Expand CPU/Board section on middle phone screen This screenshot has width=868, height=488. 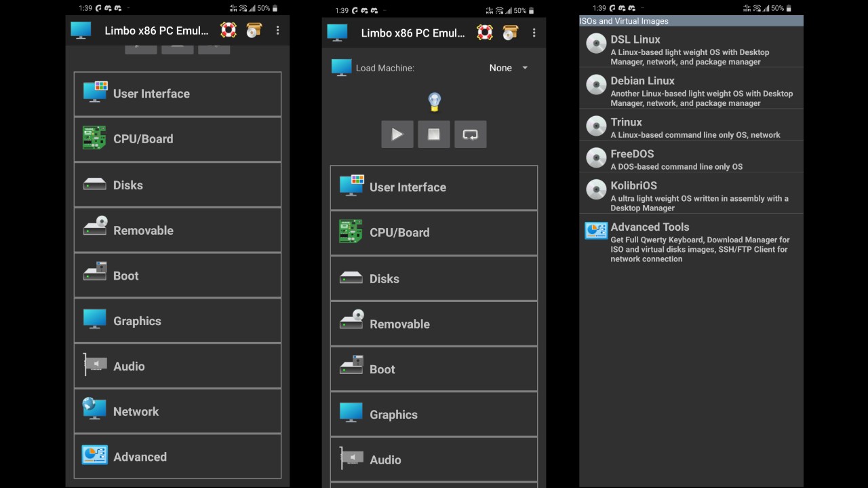coord(434,233)
